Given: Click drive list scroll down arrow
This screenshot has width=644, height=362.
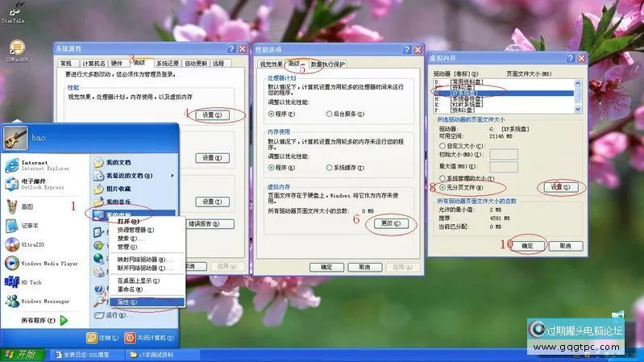Looking at the screenshot, I should [x=577, y=110].
